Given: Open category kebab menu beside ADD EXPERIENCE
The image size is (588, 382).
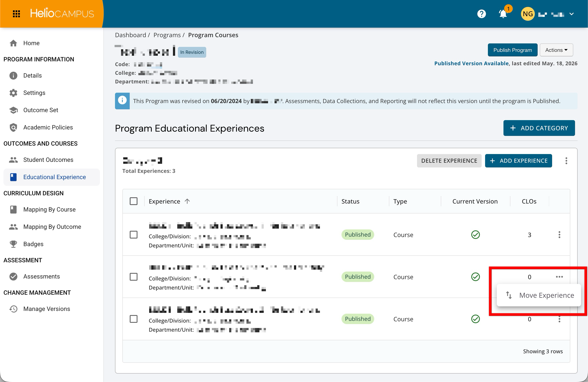Looking at the screenshot, I should click(x=566, y=161).
